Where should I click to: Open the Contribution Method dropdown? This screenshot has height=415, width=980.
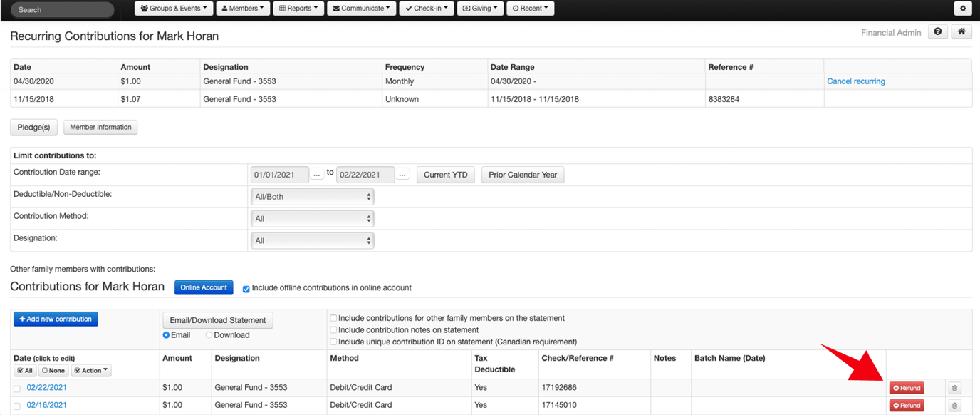[312, 218]
